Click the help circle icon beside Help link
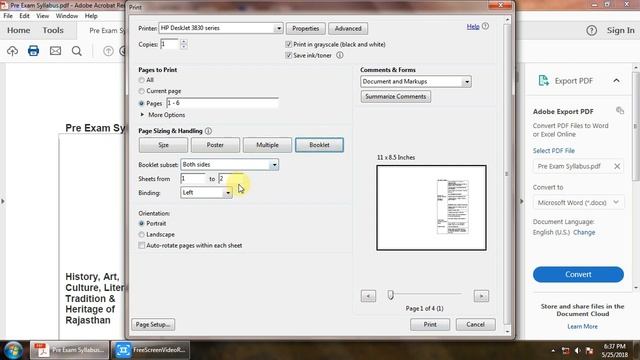The width and height of the screenshot is (640, 360). click(x=485, y=26)
